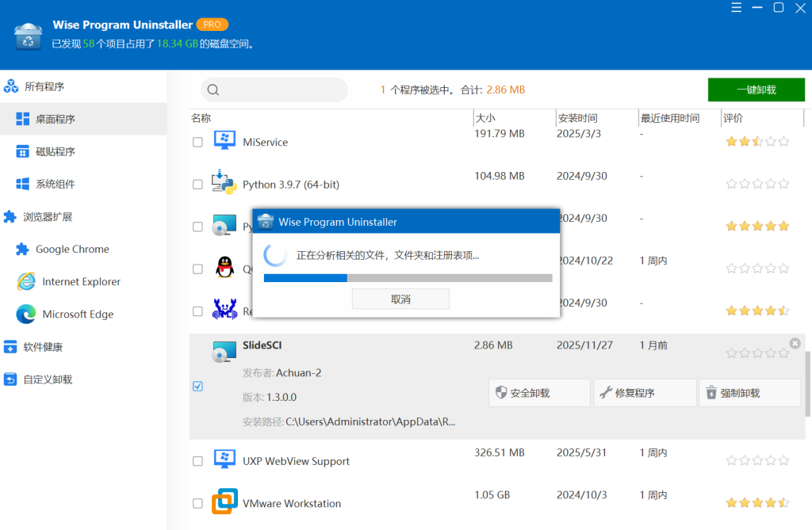Select the 浏览器扩展 (Browser Extensions) sidebar icon

(x=11, y=215)
